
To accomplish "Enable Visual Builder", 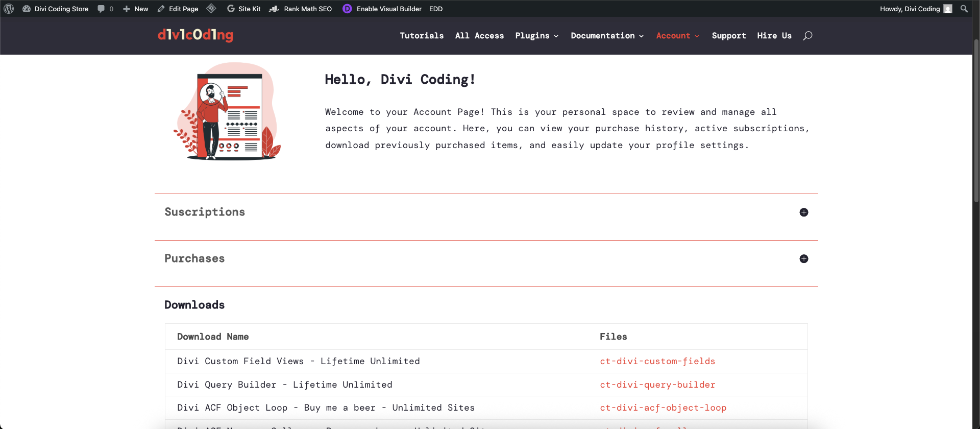I will [389, 9].
